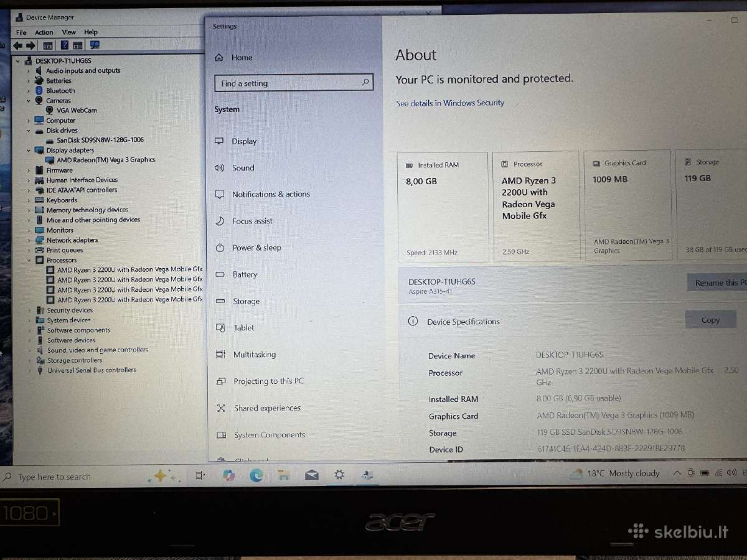747x560 pixels.
Task: Open the Help menu in Device Manager
Action: (x=91, y=32)
